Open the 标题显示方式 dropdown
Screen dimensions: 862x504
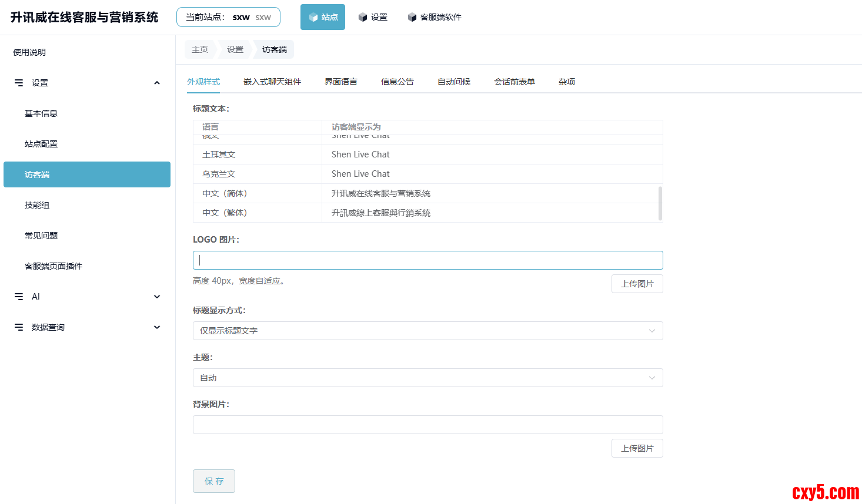[428, 331]
